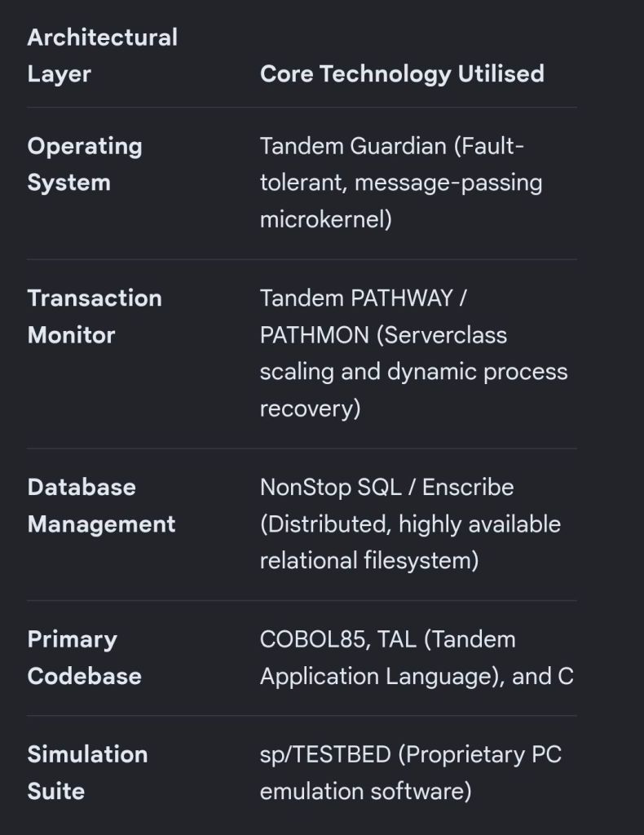
Task: Click the 'emulation software)' text line
Action: [366, 791]
